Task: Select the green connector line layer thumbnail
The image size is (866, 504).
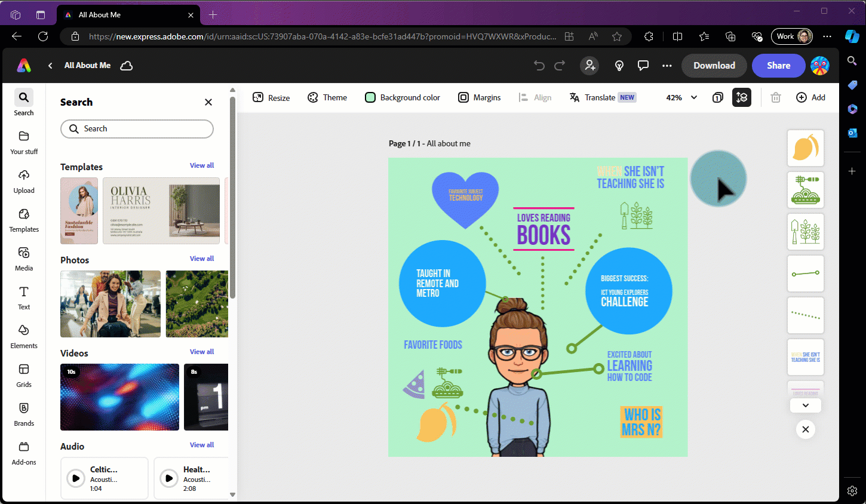Action: click(806, 273)
